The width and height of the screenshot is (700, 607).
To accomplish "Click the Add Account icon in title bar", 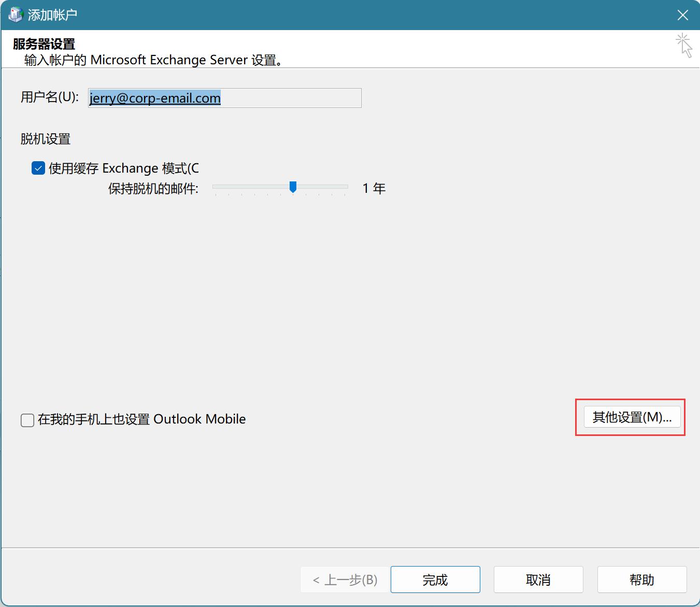I will (x=15, y=15).
